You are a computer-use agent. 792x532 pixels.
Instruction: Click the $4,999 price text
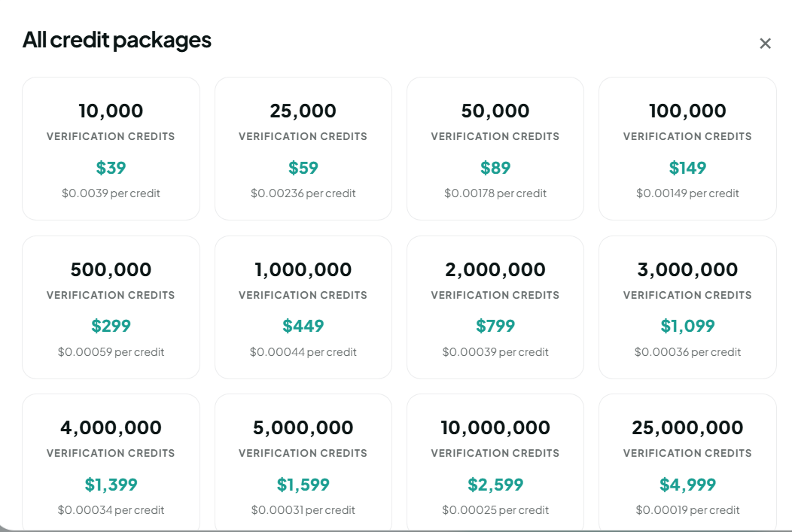click(x=687, y=485)
